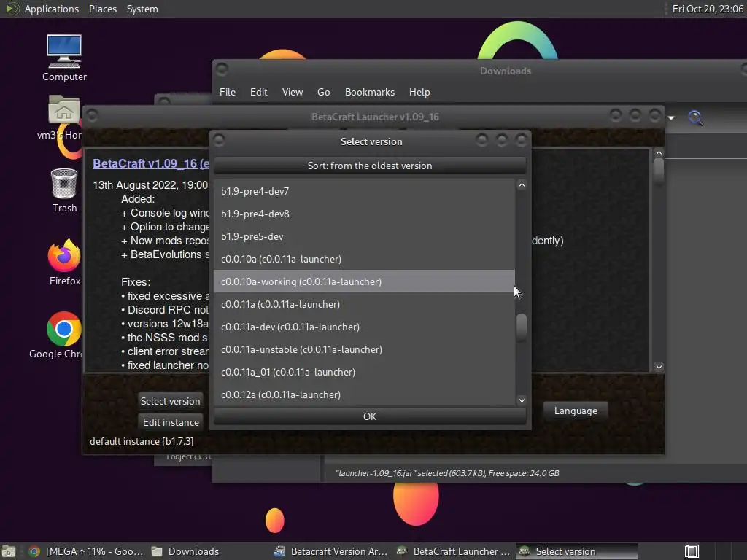Click version list scroll up arrow
This screenshot has width=747, height=560.
click(x=522, y=185)
